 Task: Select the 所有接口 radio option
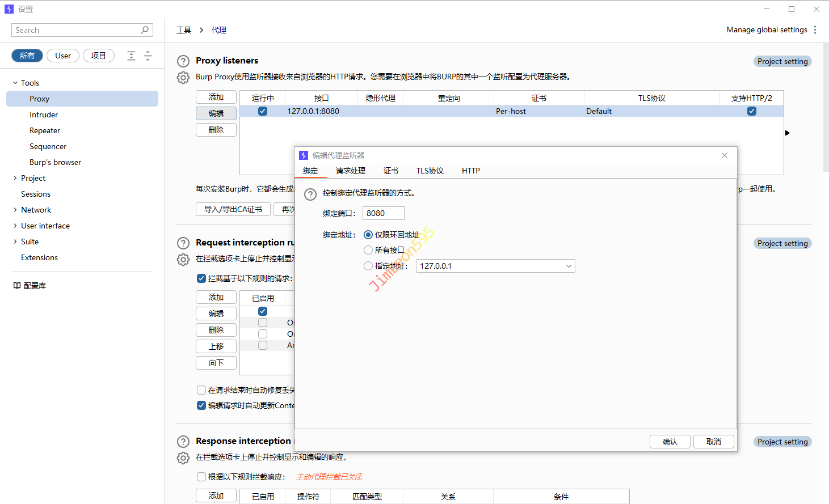(368, 250)
